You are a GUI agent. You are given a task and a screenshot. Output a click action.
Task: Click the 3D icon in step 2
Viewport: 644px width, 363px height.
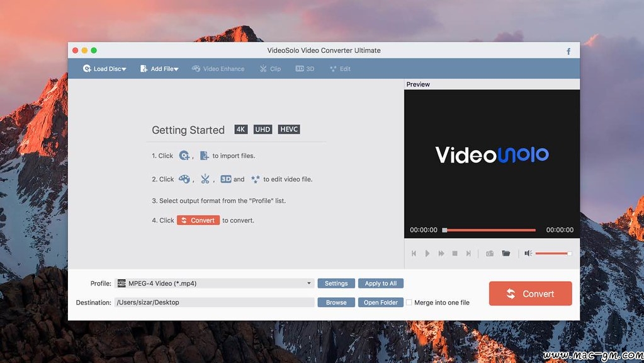pyautogui.click(x=226, y=179)
